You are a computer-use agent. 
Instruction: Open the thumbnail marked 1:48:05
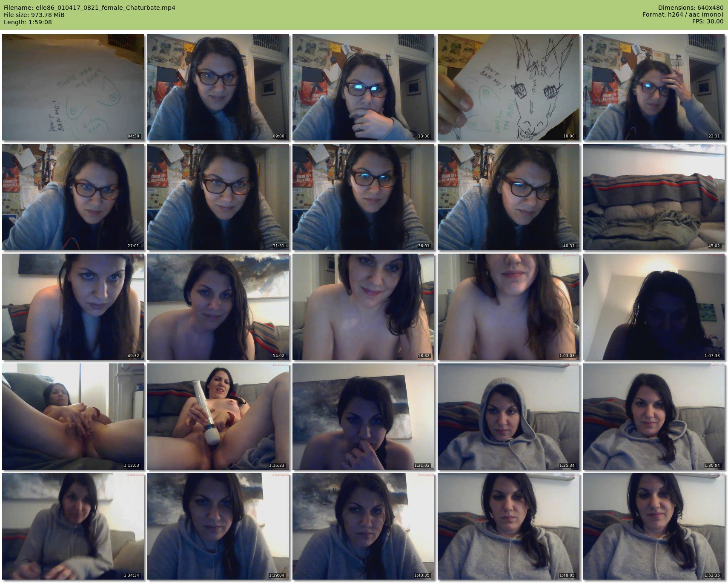(x=508, y=526)
